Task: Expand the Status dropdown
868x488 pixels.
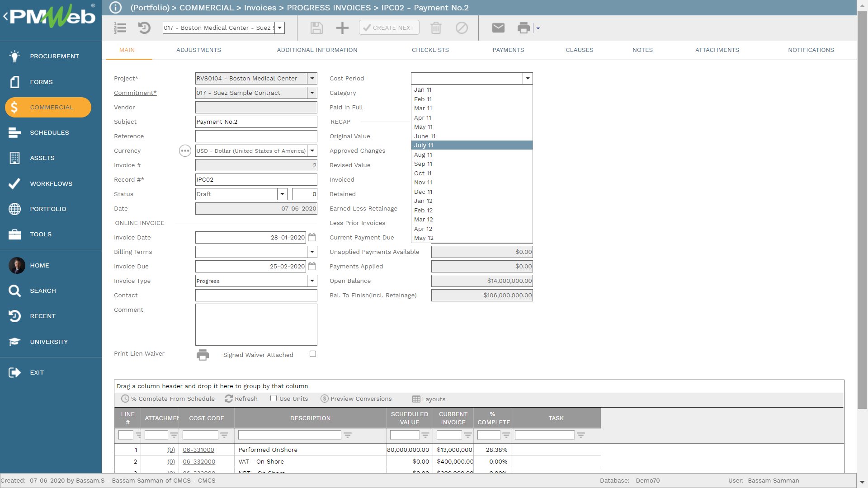Action: pos(282,194)
